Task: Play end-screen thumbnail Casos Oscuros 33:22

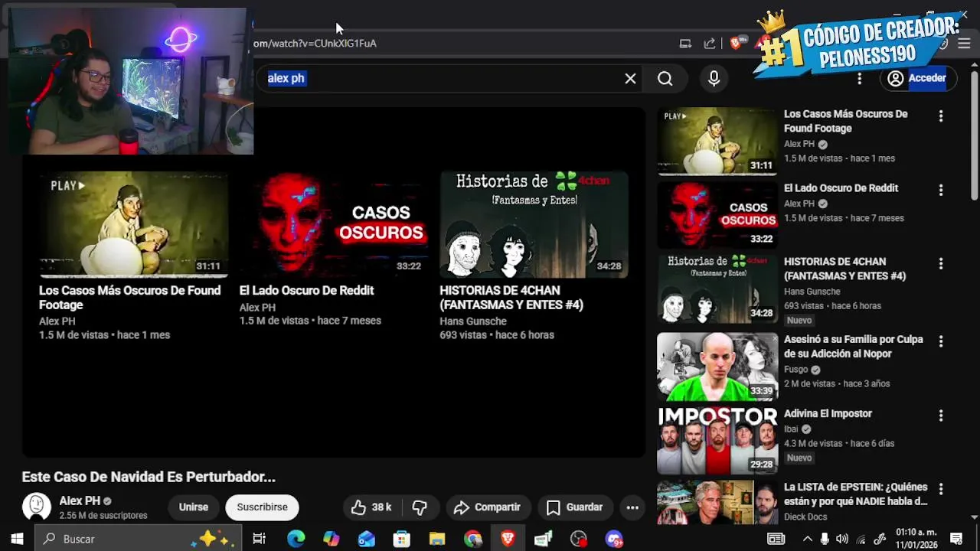Action: [334, 224]
